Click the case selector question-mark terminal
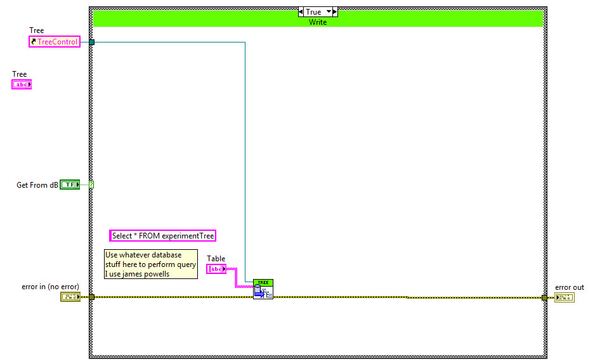Image resolution: width=607 pixels, height=364 pixels. (x=91, y=185)
